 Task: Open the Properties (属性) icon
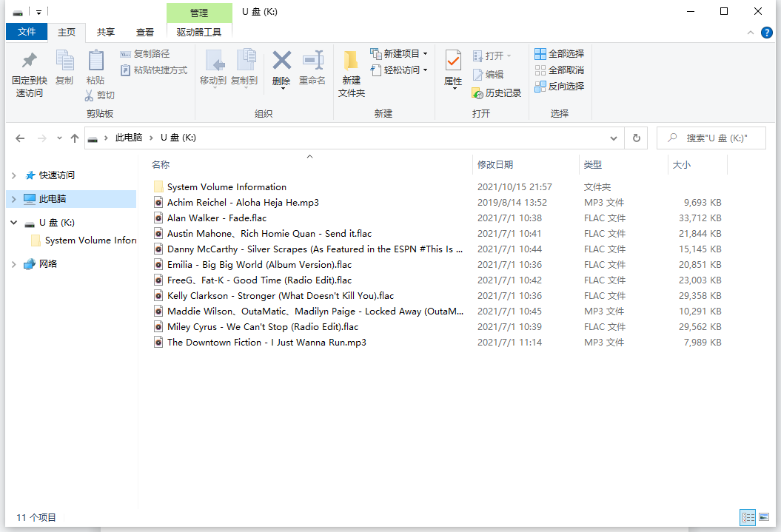coord(453,61)
